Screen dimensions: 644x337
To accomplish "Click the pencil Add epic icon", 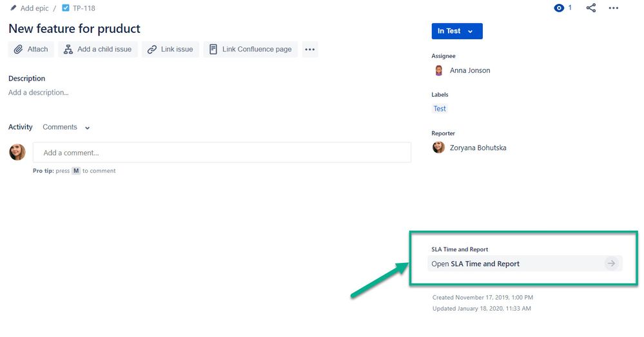I will (14, 8).
